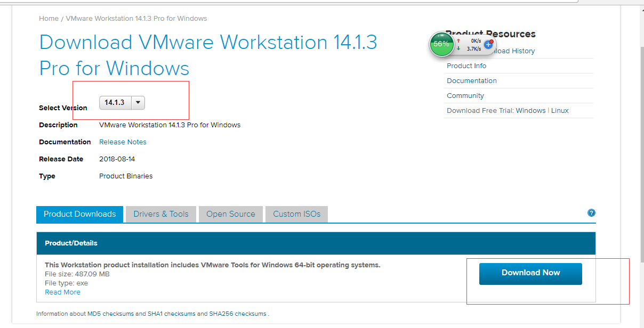Screen dimensions: 644x328
Task: Click the Download Now button
Action: [530, 274]
